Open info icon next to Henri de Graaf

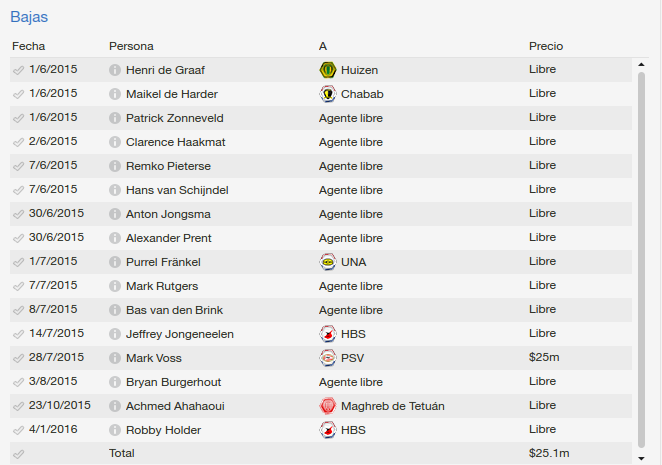[115, 70]
